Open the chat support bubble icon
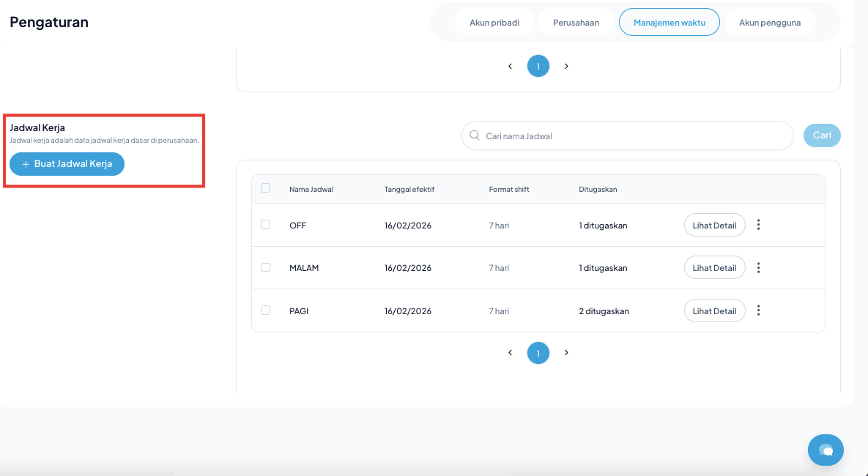The height and width of the screenshot is (476, 868). (826, 450)
